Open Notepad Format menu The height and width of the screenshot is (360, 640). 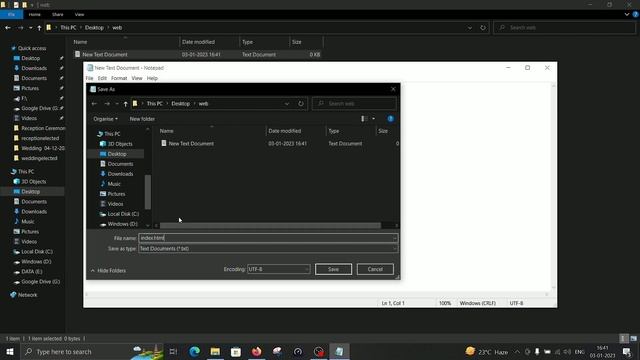click(x=119, y=78)
